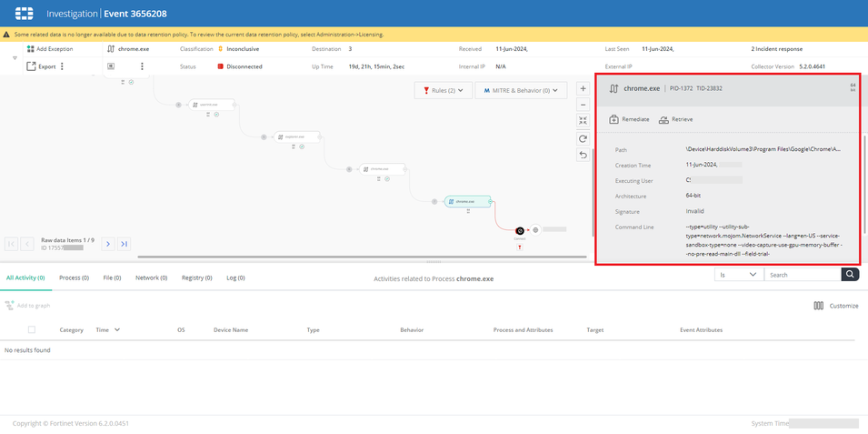Click the search magnifier button
This screenshot has height=434, width=868.
(850, 274)
